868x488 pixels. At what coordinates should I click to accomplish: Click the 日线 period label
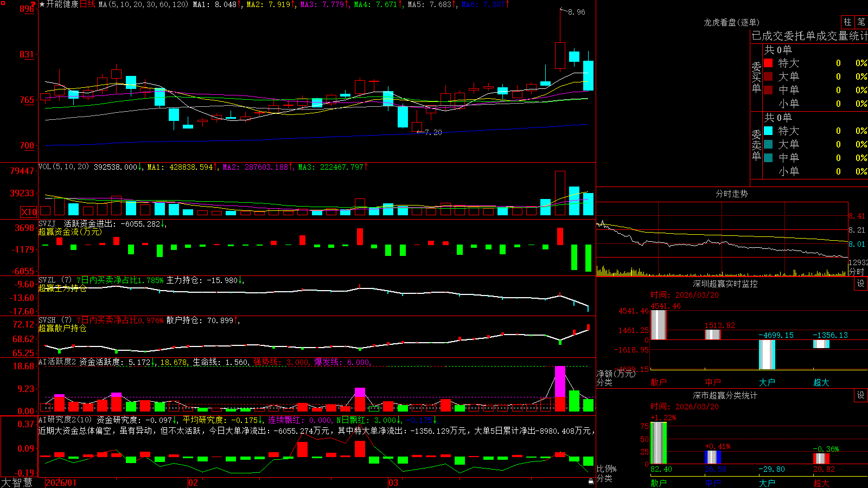click(87, 4)
